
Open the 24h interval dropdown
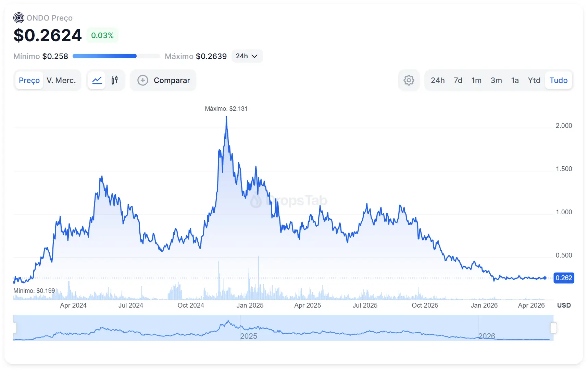coord(247,56)
